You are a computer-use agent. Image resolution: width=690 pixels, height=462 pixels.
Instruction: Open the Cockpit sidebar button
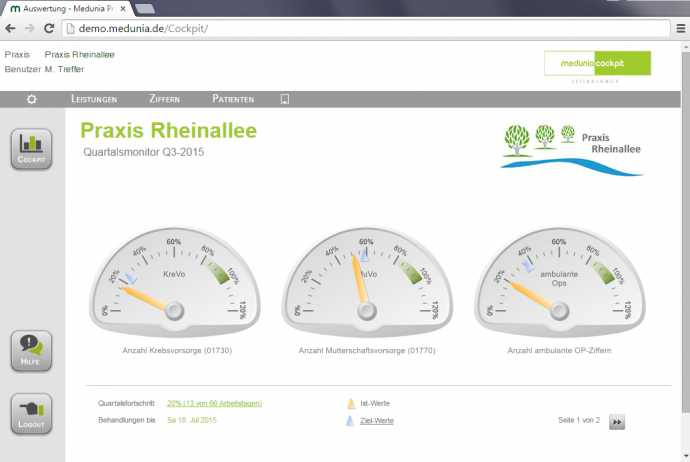point(31,148)
